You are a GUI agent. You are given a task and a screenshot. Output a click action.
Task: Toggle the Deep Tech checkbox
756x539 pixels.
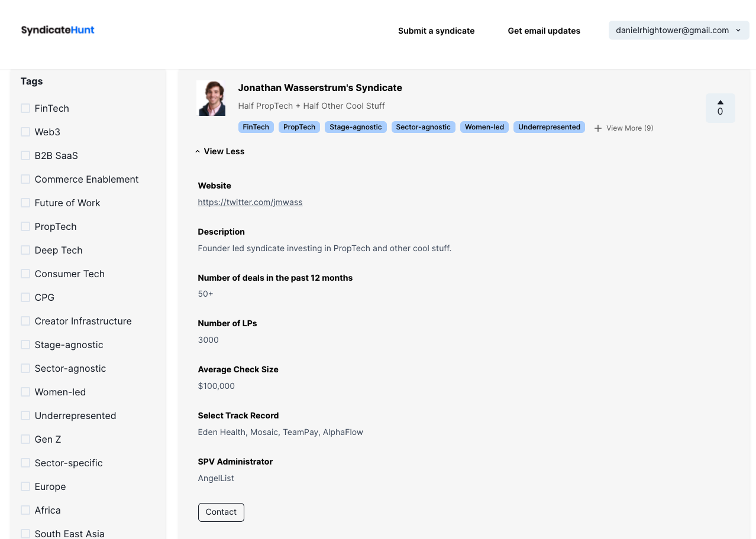[x=25, y=250]
